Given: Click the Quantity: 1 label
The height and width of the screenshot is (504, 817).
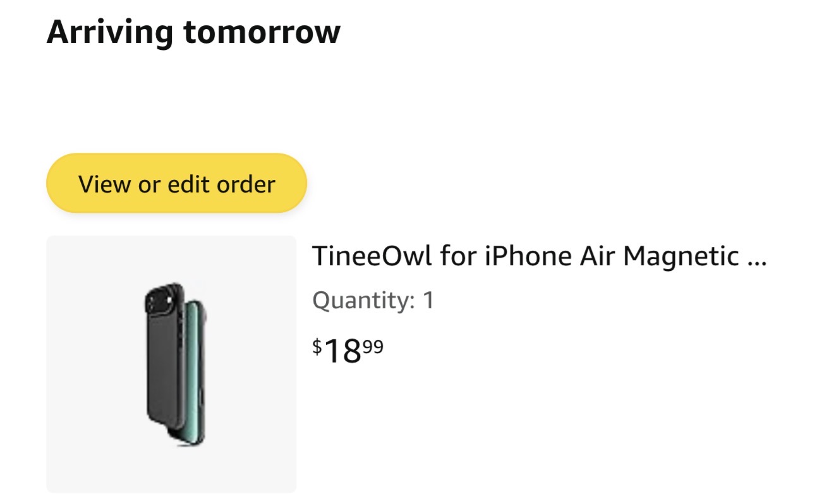Looking at the screenshot, I should (x=373, y=300).
